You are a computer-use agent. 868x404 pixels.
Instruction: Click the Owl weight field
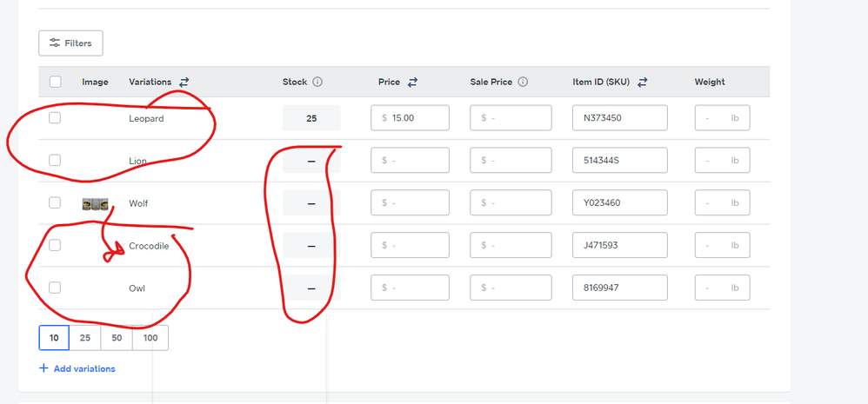click(723, 288)
